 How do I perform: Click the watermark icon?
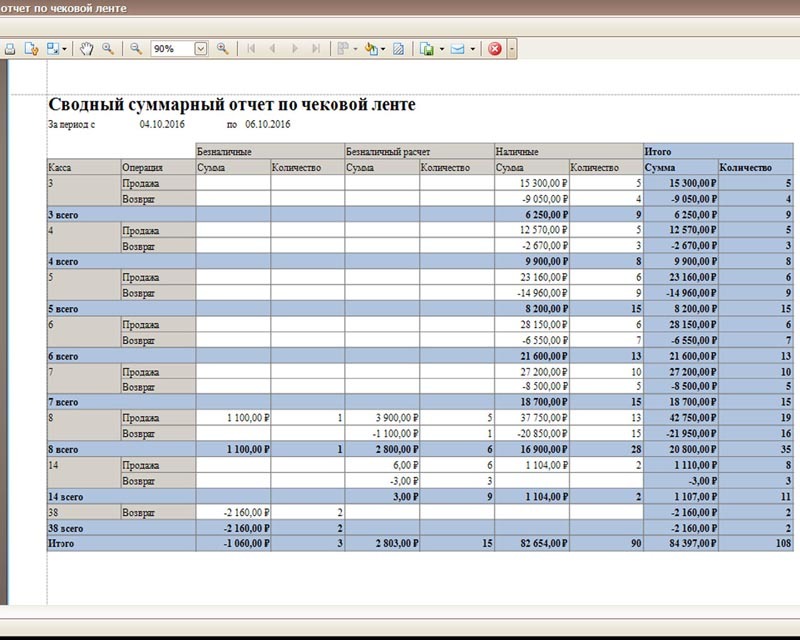pyautogui.click(x=399, y=48)
